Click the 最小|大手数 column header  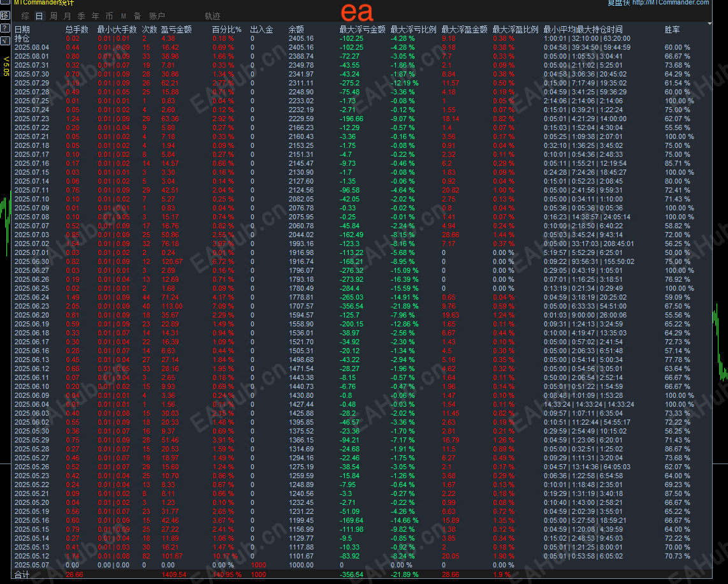pyautogui.click(x=117, y=29)
